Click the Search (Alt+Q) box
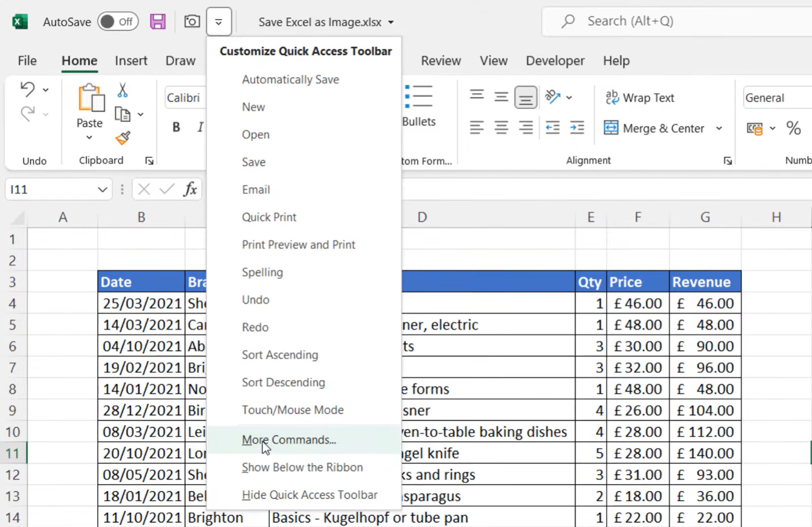This screenshot has width=812, height=527. point(677,21)
